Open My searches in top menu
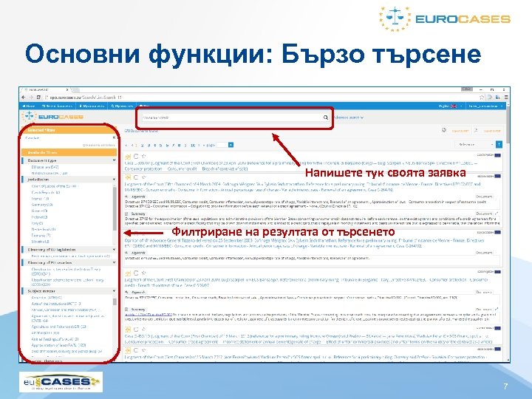The height and width of the screenshot is (399, 532). (x=121, y=106)
